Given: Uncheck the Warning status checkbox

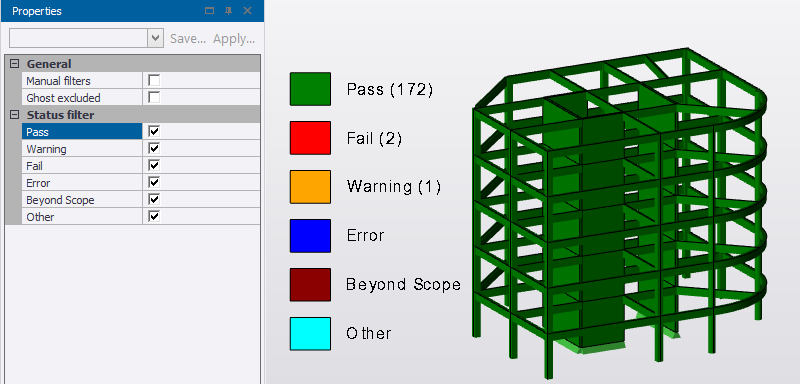Looking at the screenshot, I should 154,148.
